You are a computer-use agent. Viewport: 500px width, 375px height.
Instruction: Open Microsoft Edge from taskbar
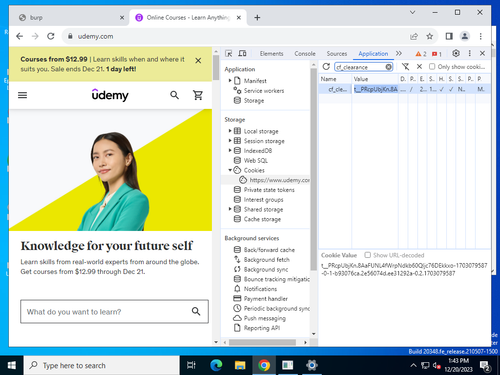click(216, 365)
